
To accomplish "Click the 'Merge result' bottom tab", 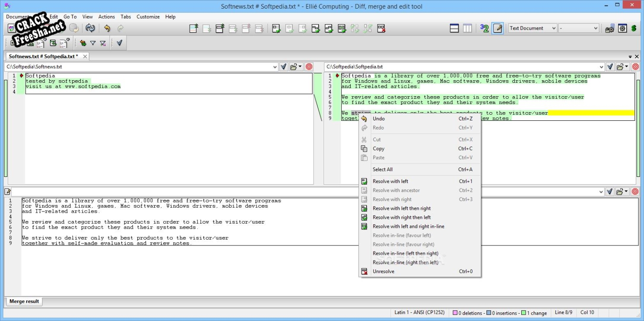I will pos(24,302).
